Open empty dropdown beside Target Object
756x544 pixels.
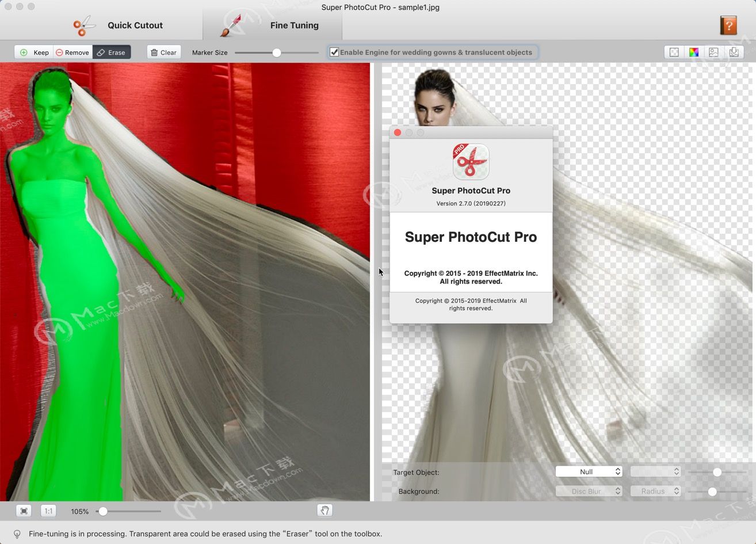pos(655,471)
